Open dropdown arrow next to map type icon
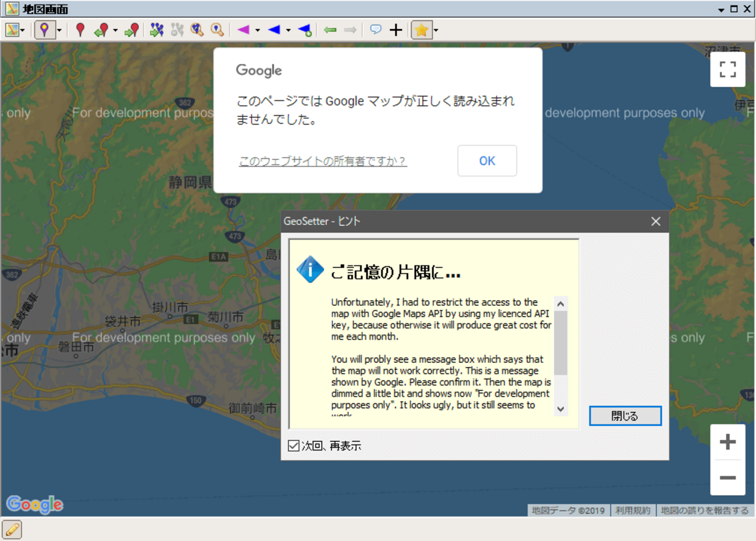756x541 pixels. point(23,30)
